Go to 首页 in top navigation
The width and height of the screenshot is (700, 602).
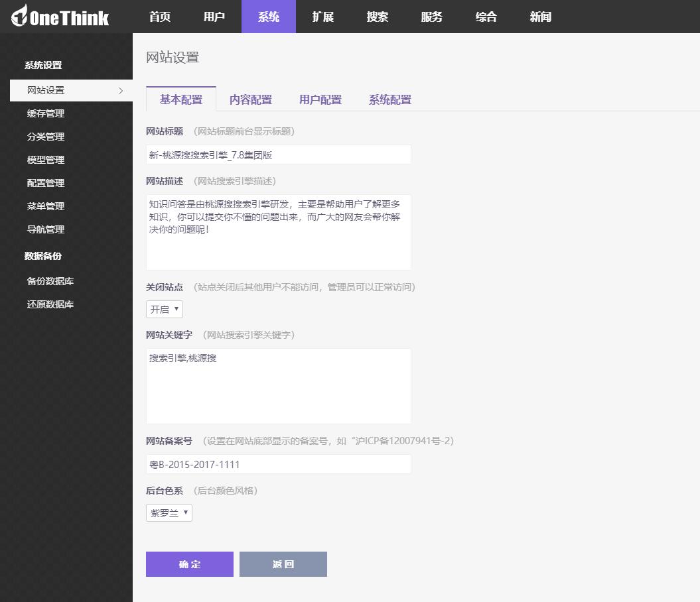point(160,17)
